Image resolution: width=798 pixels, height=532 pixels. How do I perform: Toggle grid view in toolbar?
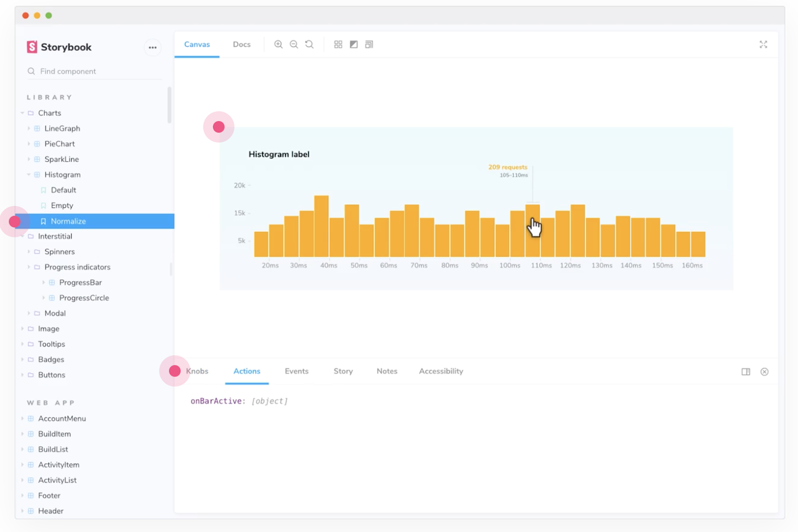coord(338,44)
